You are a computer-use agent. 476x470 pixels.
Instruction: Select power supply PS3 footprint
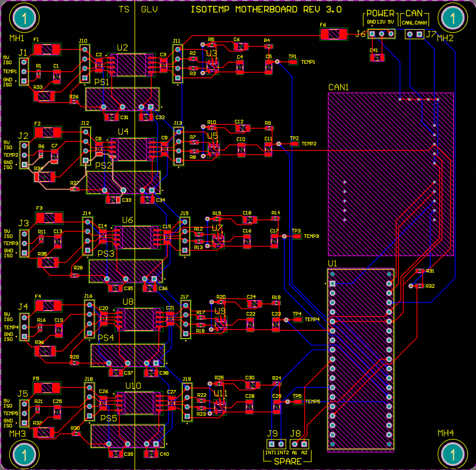[x=126, y=271]
